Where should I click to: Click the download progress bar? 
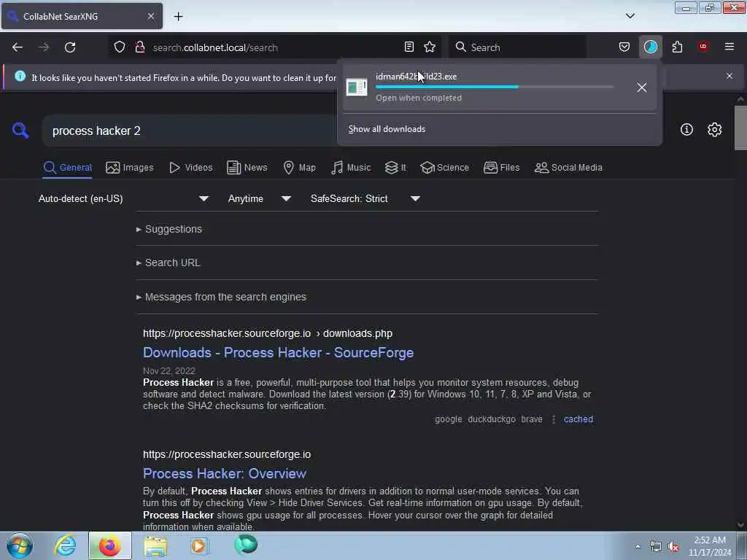coord(495,87)
